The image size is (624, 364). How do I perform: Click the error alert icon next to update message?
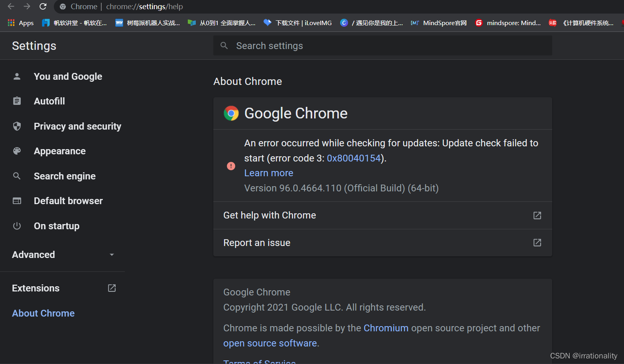[x=231, y=166]
